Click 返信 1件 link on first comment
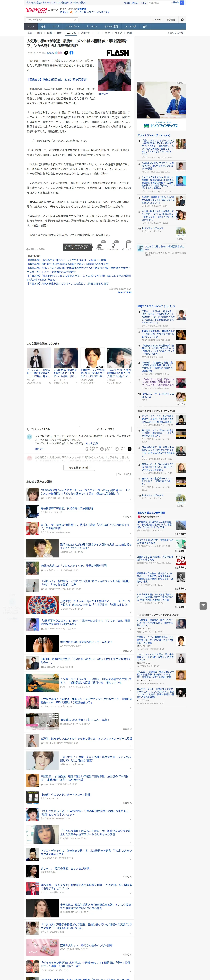This screenshot has height=980, width=210. click(x=39, y=449)
